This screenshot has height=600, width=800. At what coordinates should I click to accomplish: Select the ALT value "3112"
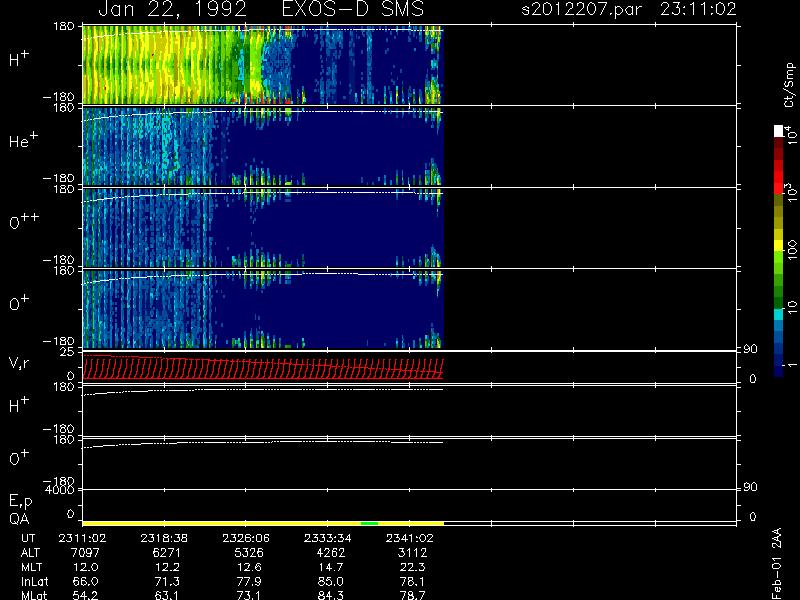[412, 553]
